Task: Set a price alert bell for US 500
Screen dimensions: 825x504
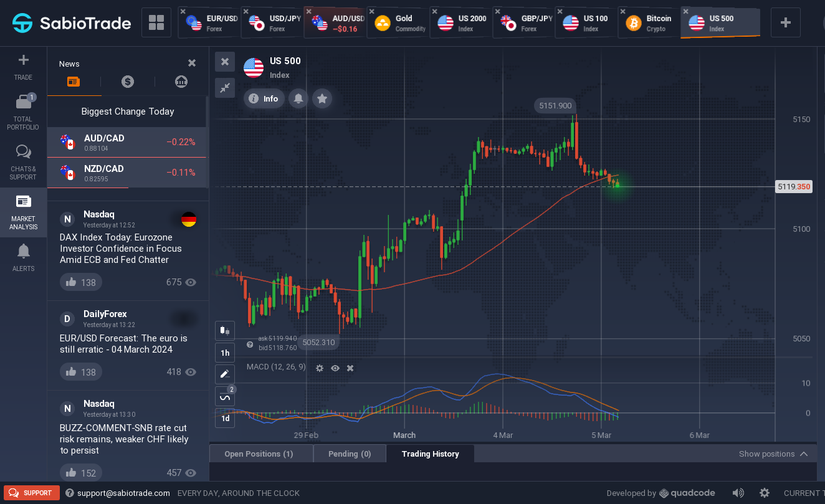Action: tap(298, 98)
